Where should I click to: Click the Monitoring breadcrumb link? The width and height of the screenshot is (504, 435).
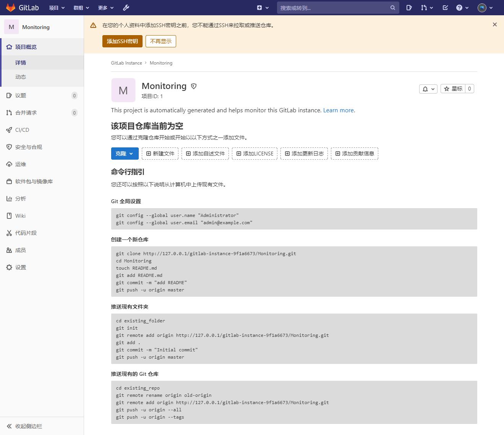pyautogui.click(x=161, y=63)
